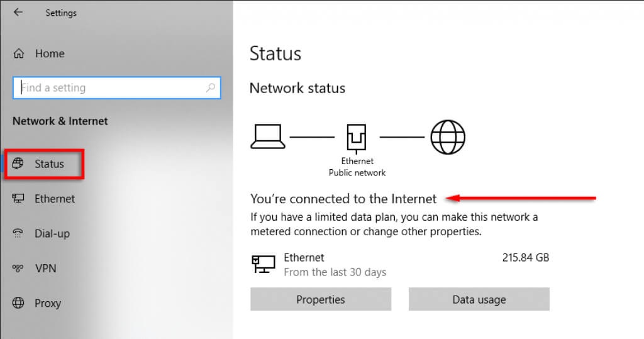Click the Internet globe icon in the network diagram

[448, 136]
